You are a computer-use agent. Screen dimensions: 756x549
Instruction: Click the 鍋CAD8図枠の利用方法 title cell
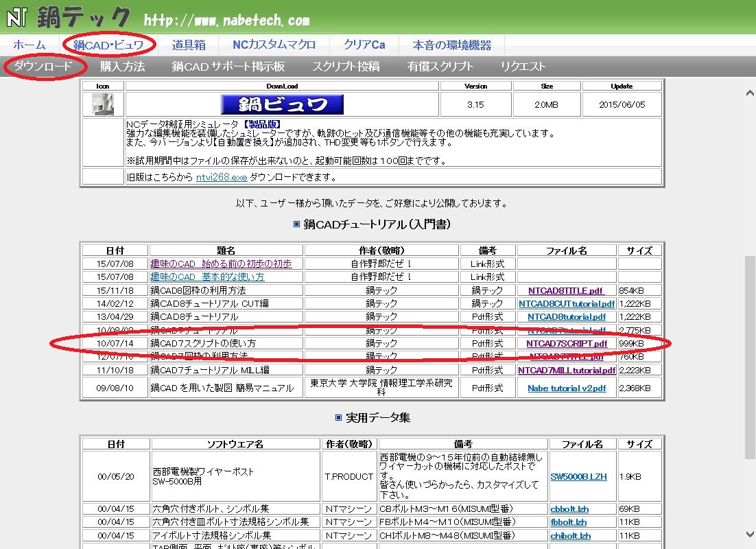click(226, 290)
